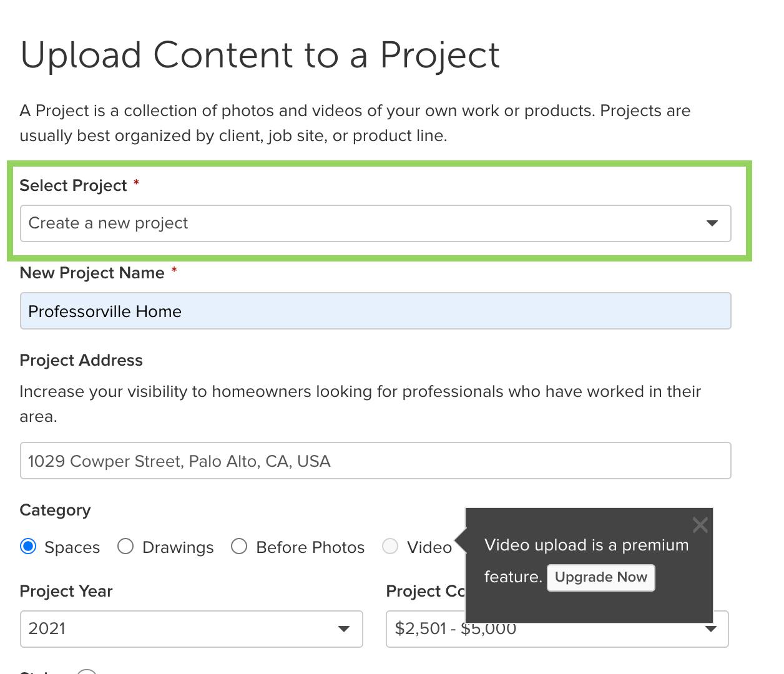Screen dimensions: 784x674
Task: Click the Project Year label
Action: coord(66,591)
